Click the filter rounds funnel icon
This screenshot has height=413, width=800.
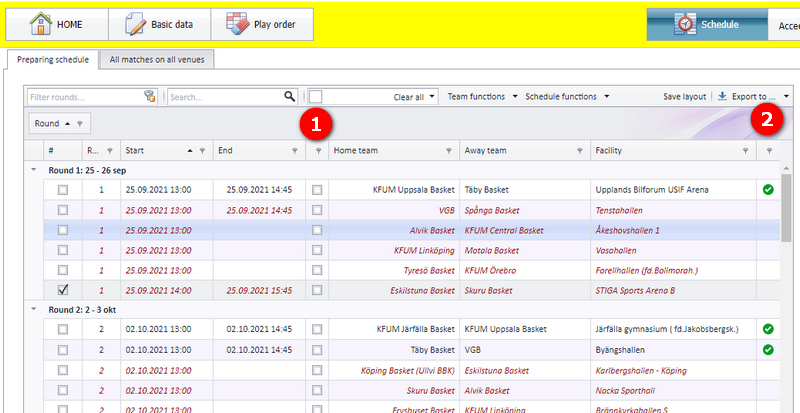(150, 96)
